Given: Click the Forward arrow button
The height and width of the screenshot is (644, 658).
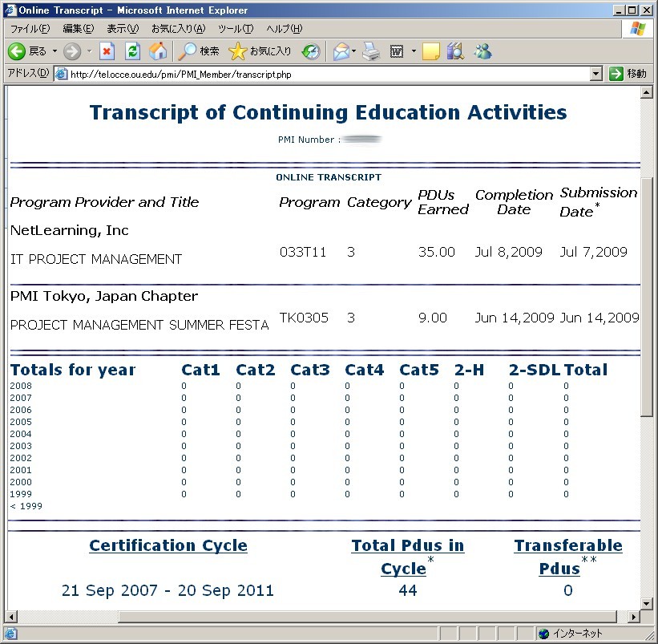Looking at the screenshot, I should (x=72, y=51).
